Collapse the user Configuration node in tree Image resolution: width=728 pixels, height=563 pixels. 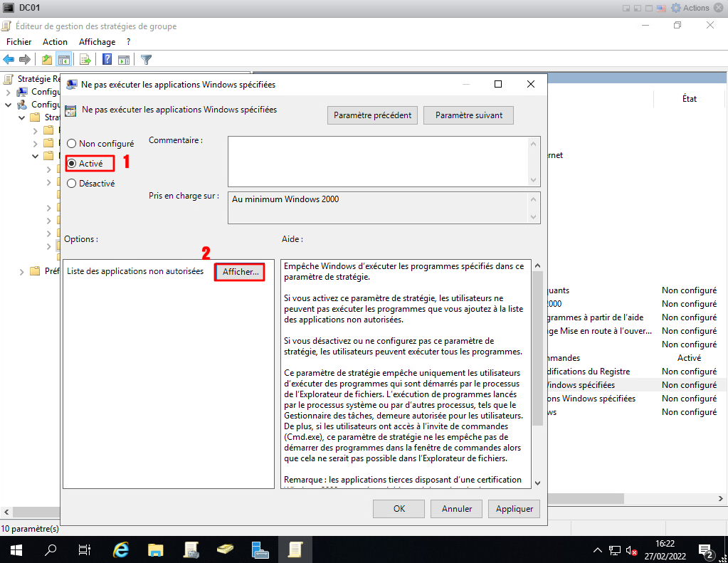[x=8, y=105]
